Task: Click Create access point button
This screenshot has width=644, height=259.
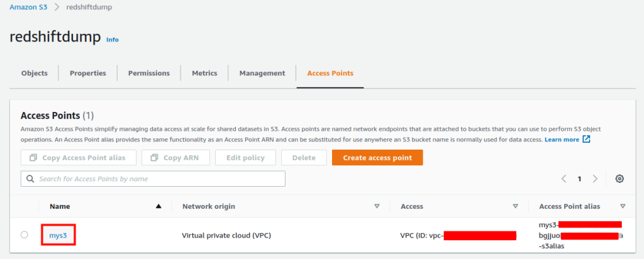Action: (377, 158)
